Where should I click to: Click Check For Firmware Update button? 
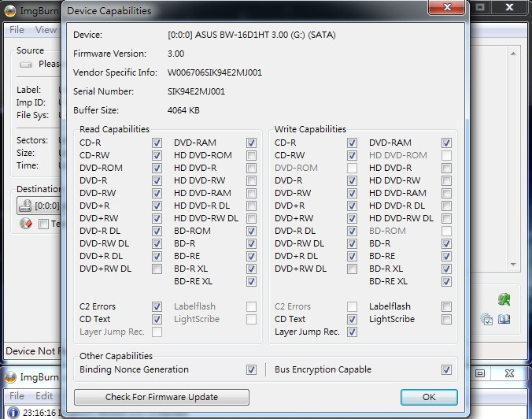pyautogui.click(x=161, y=397)
